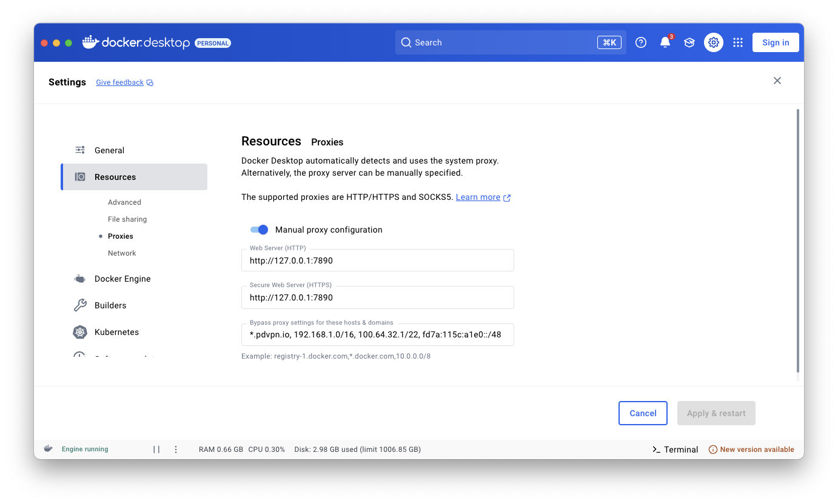Open the Learning center graduation cap icon
This screenshot has width=838, height=504.
(689, 42)
